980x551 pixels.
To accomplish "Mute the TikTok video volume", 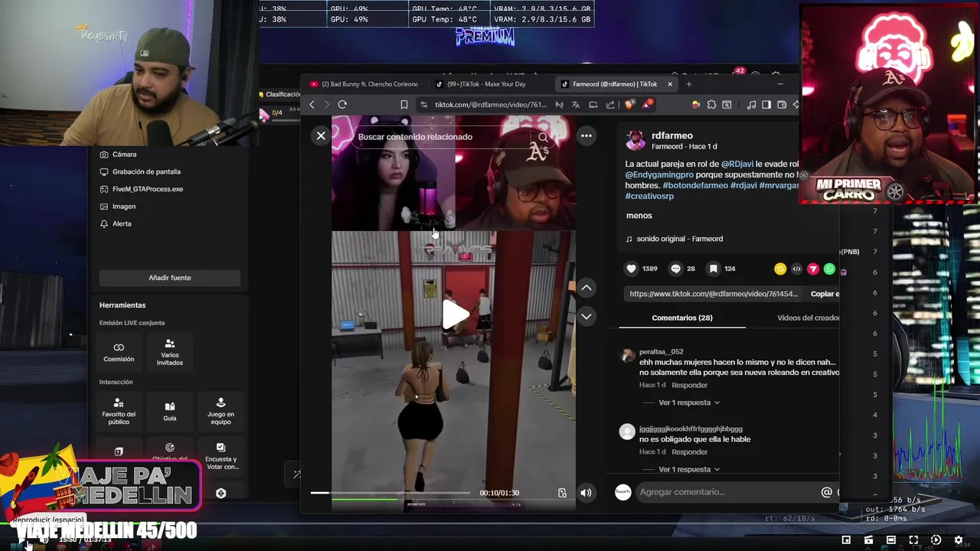I will click(586, 493).
